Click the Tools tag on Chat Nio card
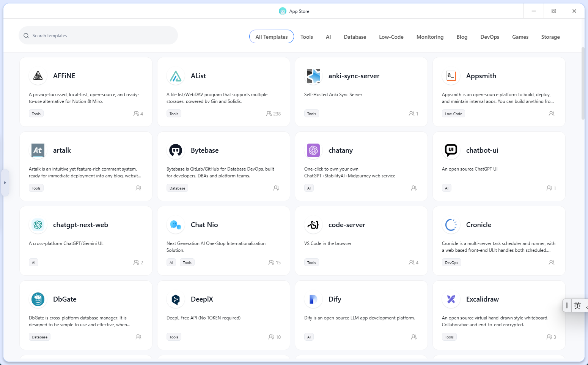 click(x=187, y=262)
